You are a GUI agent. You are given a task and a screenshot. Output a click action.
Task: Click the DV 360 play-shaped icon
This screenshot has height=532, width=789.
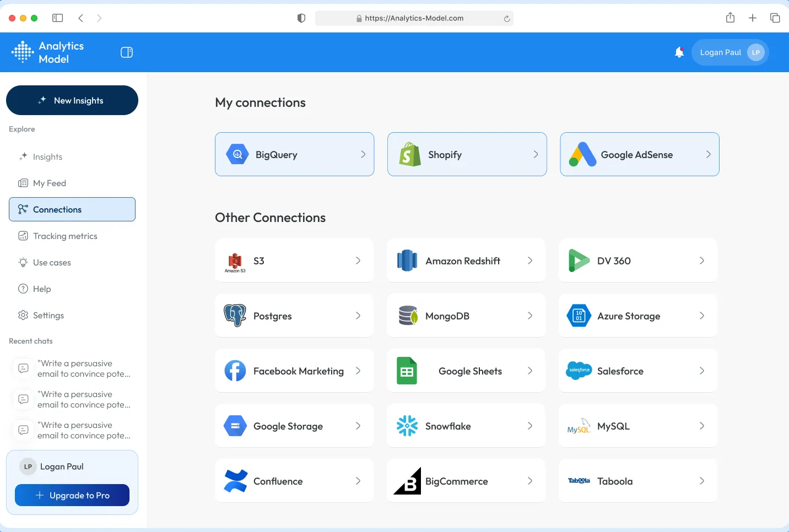click(x=579, y=260)
